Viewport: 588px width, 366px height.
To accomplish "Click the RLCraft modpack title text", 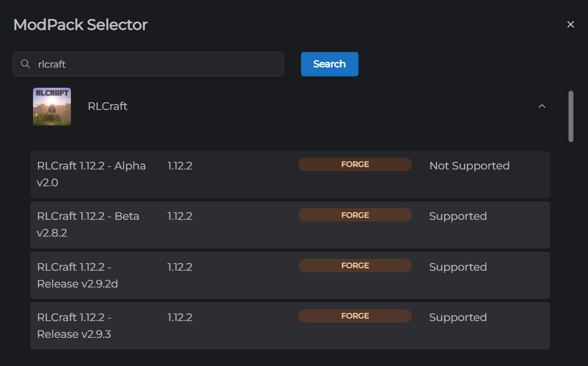I will [x=108, y=107].
